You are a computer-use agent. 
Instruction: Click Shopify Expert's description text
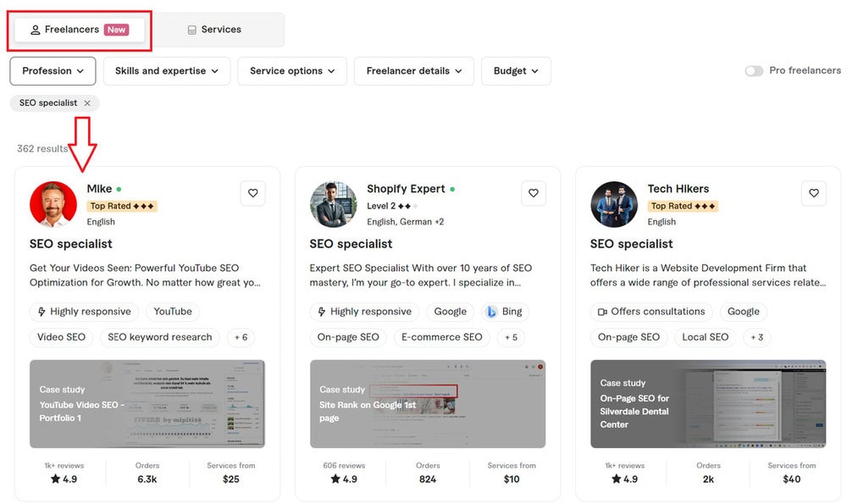(x=420, y=275)
